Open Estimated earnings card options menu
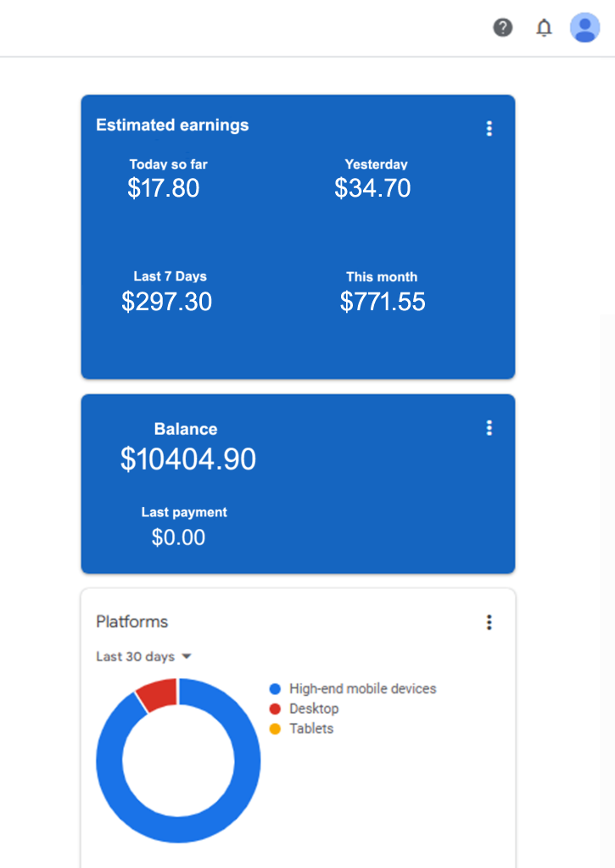615x868 pixels. [x=489, y=129]
